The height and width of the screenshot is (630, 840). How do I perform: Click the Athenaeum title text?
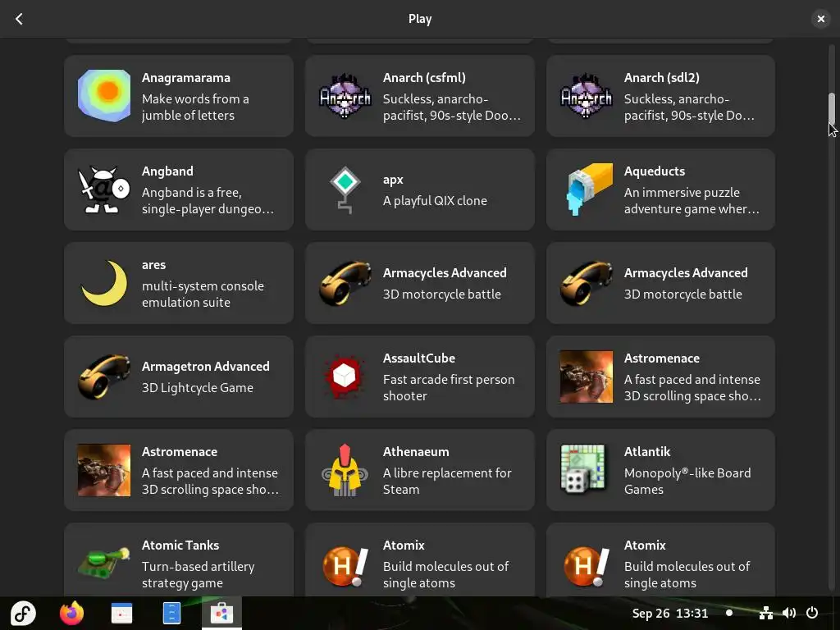click(x=416, y=452)
